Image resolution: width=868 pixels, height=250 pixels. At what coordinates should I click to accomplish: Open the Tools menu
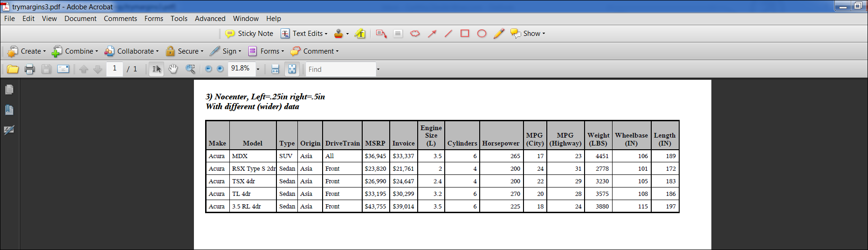(x=179, y=19)
